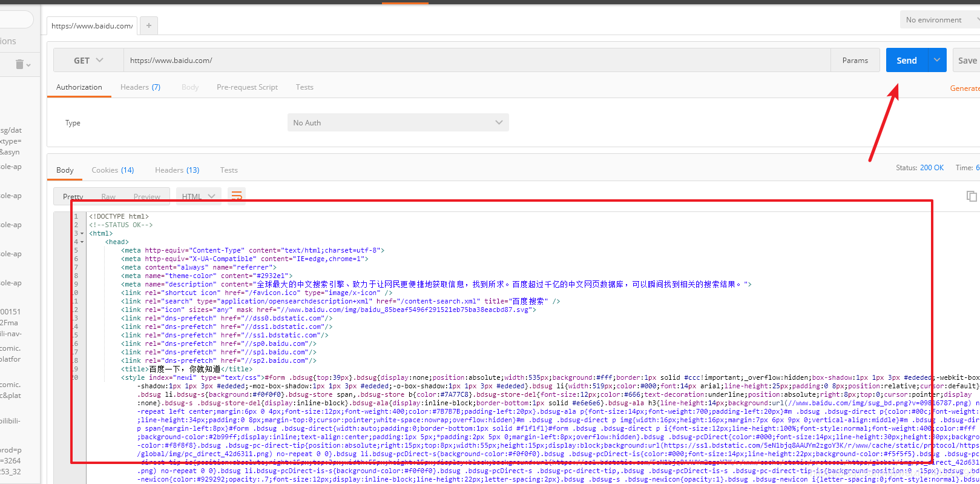Collapse head tag fold arrow on line 4
This screenshot has height=484, width=980.
(x=82, y=242)
